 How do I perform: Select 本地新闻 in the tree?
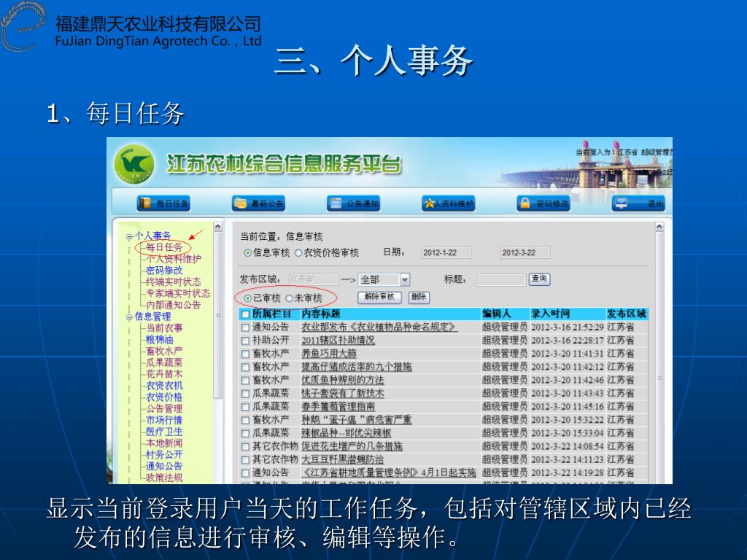tap(164, 443)
